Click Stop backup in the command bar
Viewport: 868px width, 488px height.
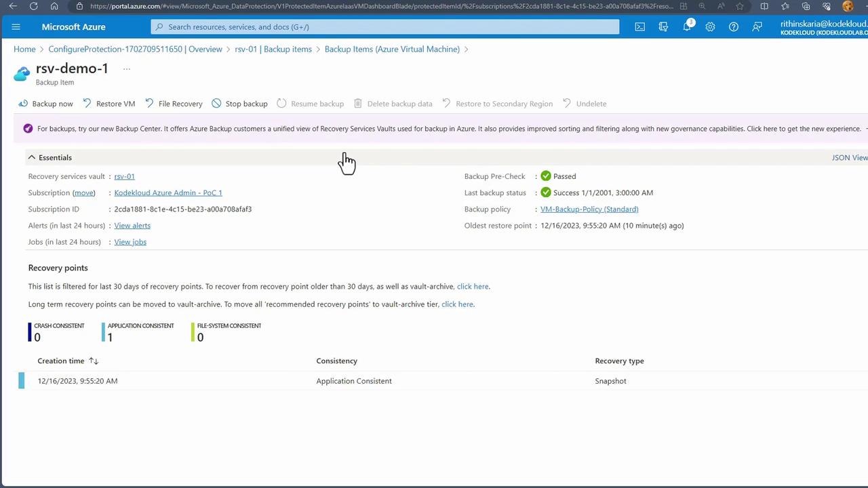tap(239, 104)
